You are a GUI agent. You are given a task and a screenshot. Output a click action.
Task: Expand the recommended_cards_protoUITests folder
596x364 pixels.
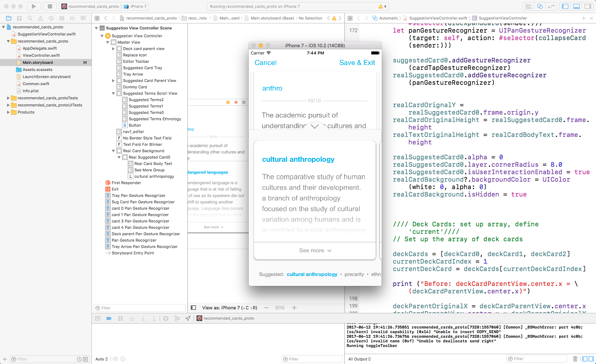click(x=8, y=105)
